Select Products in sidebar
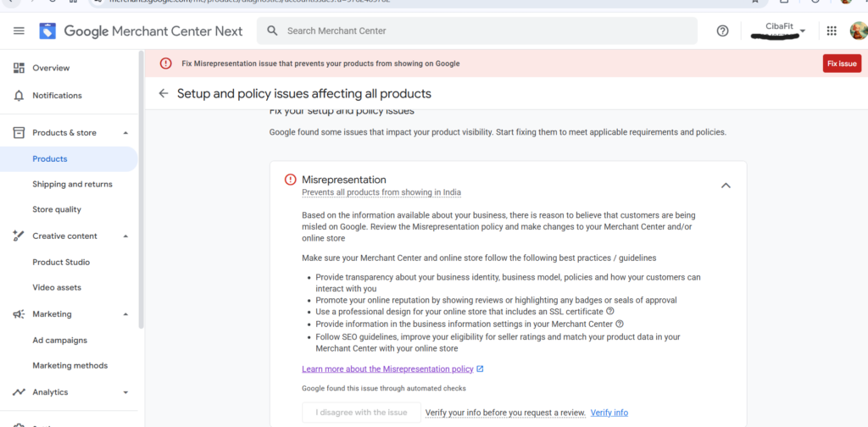This screenshot has height=427, width=868. (x=70, y=159)
